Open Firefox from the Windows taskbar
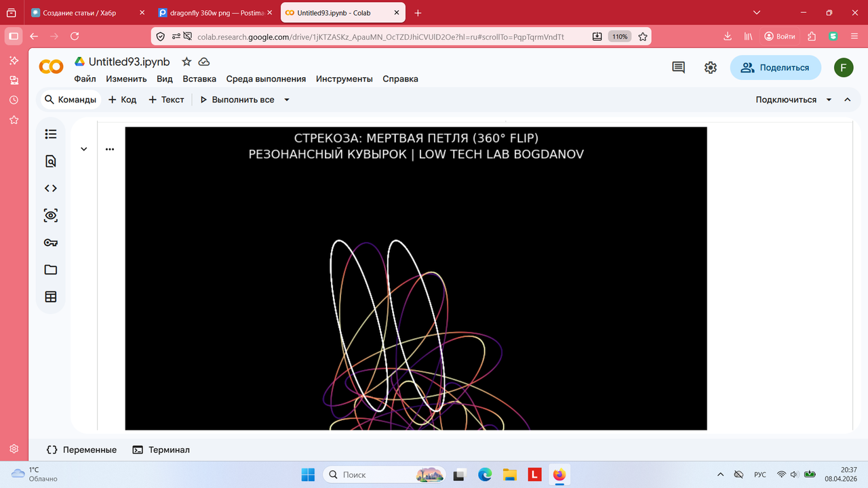Viewport: 868px width, 488px height. pyautogui.click(x=559, y=474)
